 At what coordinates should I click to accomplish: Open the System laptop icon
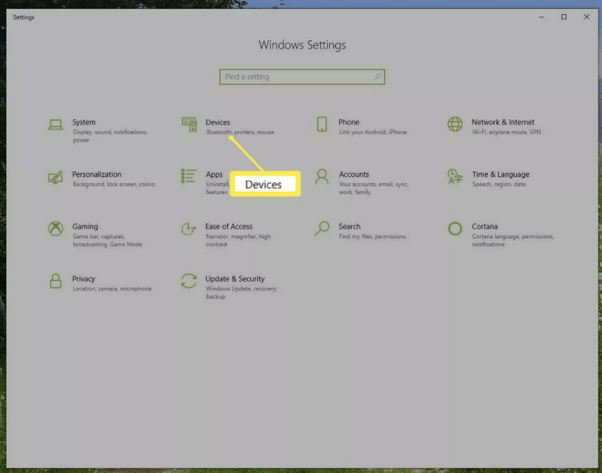55,125
